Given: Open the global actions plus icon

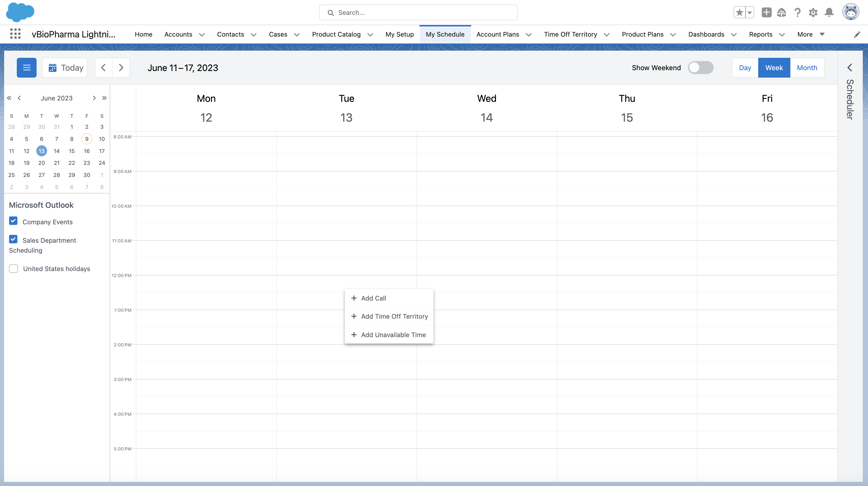Looking at the screenshot, I should 766,12.
